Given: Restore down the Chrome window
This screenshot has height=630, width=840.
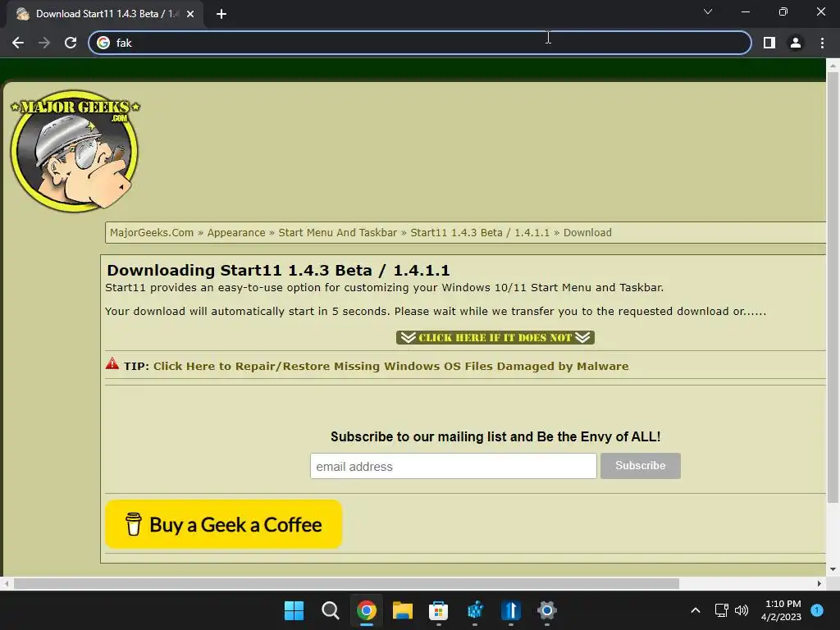Looking at the screenshot, I should (783, 11).
